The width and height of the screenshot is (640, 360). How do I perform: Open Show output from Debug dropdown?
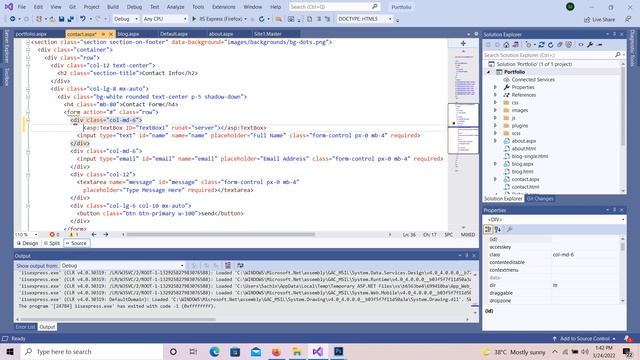pyautogui.click(x=122, y=266)
